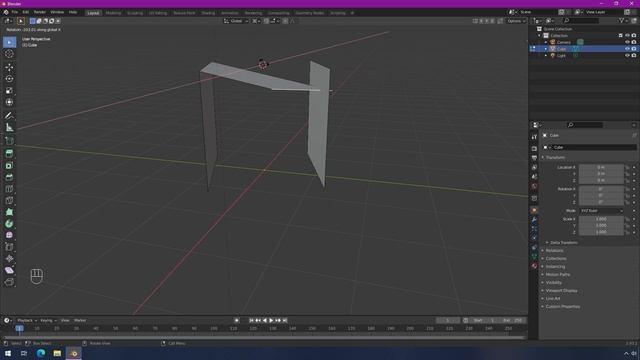
Task: Open the Object Data properties tab
Action: pyautogui.click(x=534, y=256)
